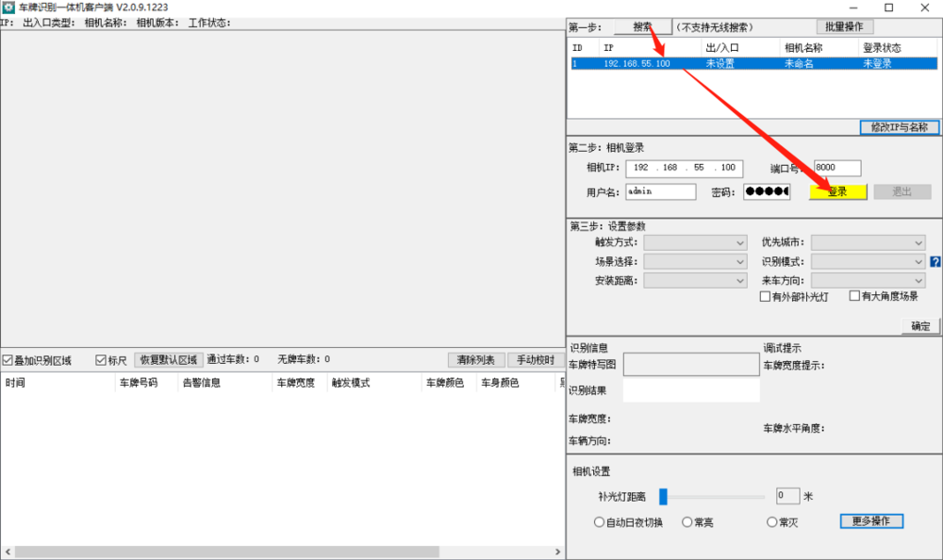Viewport: 943px width, 560px height.
Task: Click 清除列表 clear list button
Action: coord(475,360)
